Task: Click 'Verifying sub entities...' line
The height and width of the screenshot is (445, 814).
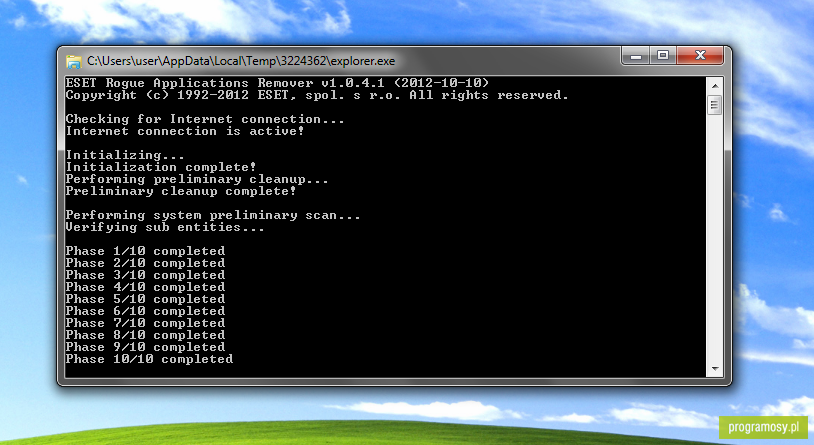Action: coord(165,227)
